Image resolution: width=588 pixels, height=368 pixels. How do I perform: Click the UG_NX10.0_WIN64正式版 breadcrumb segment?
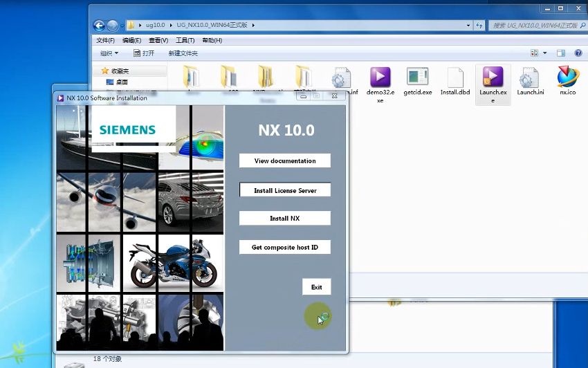pos(212,25)
